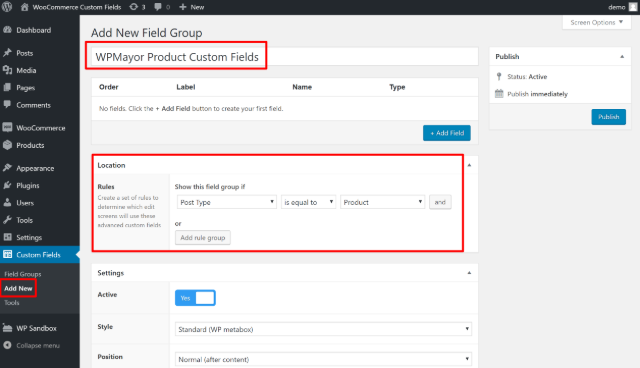The height and width of the screenshot is (368, 640).
Task: Click the Collapse menu arrow icon
Action: point(7,345)
